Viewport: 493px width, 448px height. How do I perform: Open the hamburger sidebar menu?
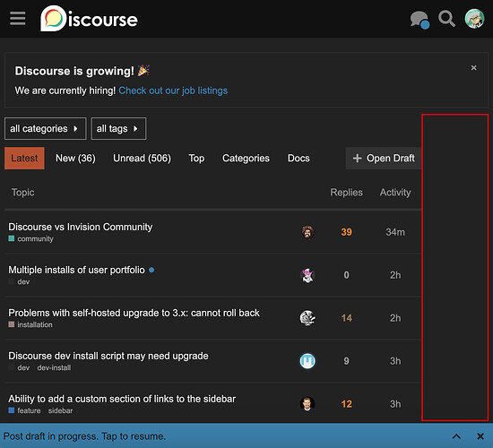(18, 19)
